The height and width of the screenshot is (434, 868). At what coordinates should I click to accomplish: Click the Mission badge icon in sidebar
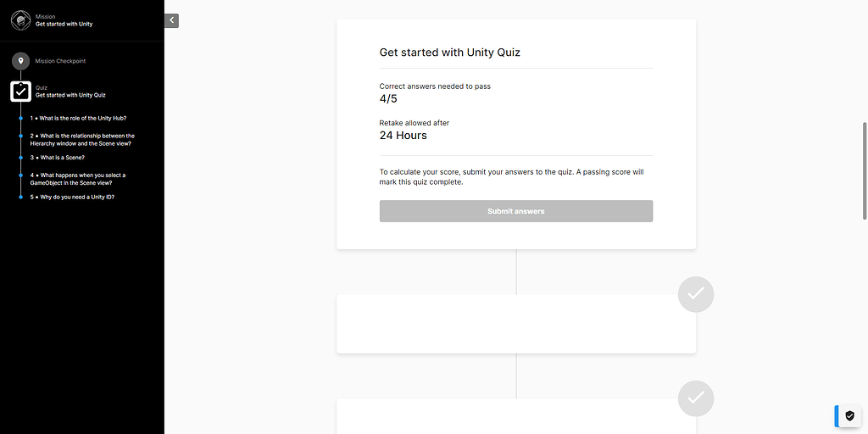click(21, 19)
